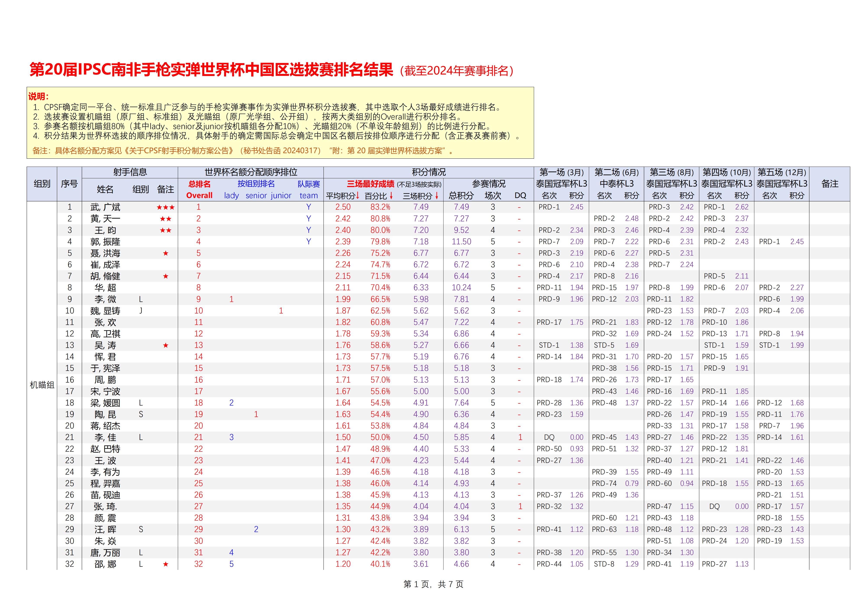Click the 世界杯名额分配顺序排位 header

pyautogui.click(x=251, y=172)
